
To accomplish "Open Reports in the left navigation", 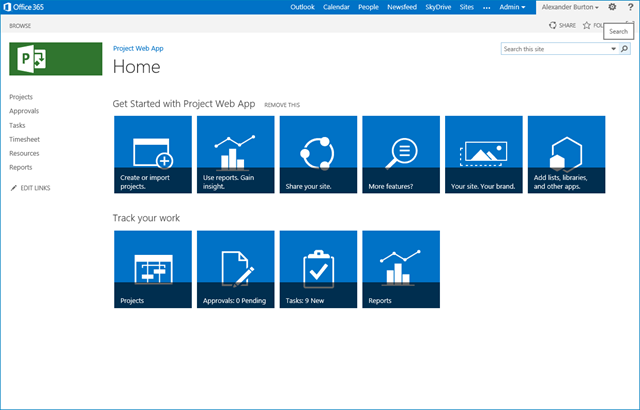I will (20, 167).
